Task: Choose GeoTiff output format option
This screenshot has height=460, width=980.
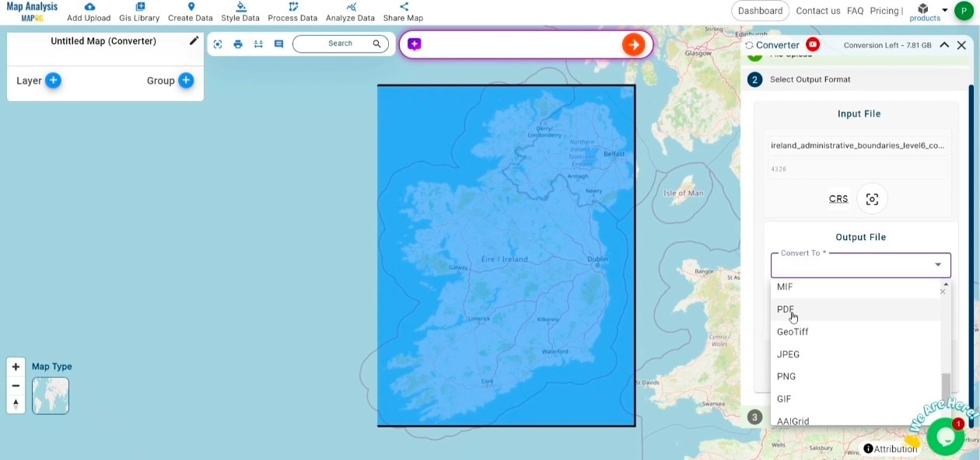Action: click(x=793, y=332)
